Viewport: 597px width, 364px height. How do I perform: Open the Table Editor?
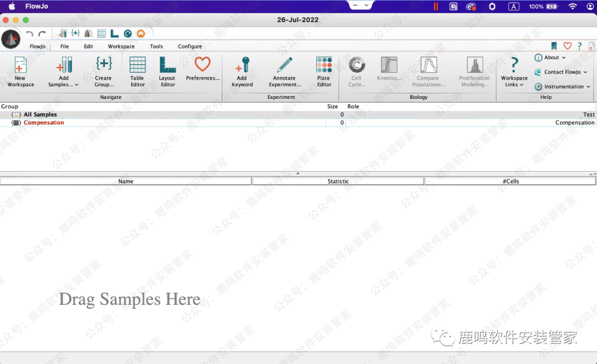tap(138, 66)
